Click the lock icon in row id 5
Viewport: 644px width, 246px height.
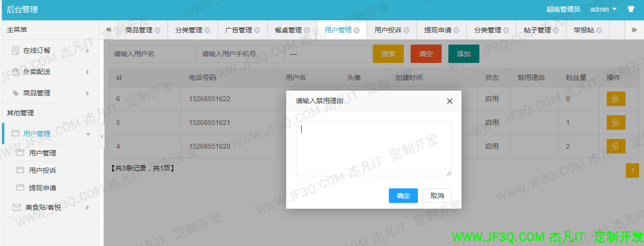point(616,123)
